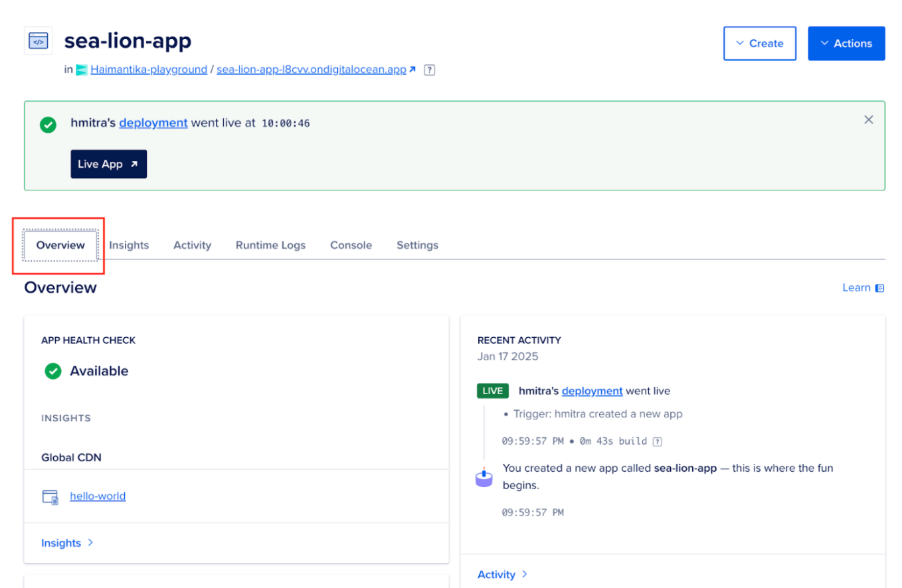Switch to the Insights tab
This screenshot has height=588, width=902.
click(129, 245)
